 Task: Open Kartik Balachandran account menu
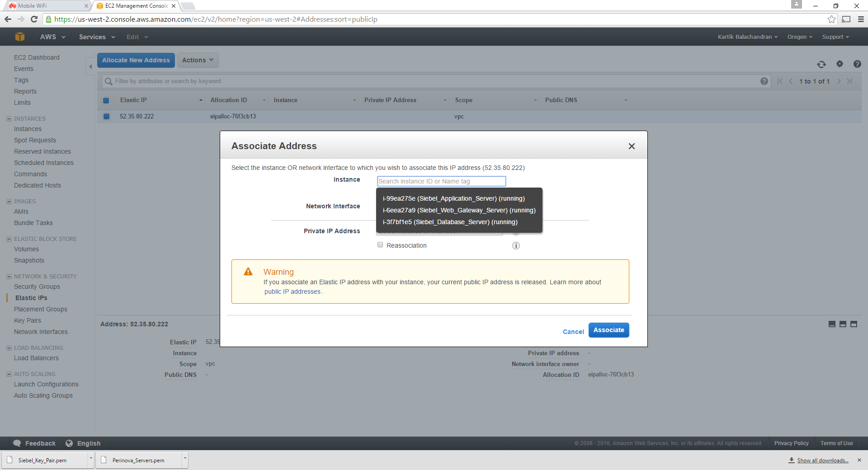click(x=747, y=37)
